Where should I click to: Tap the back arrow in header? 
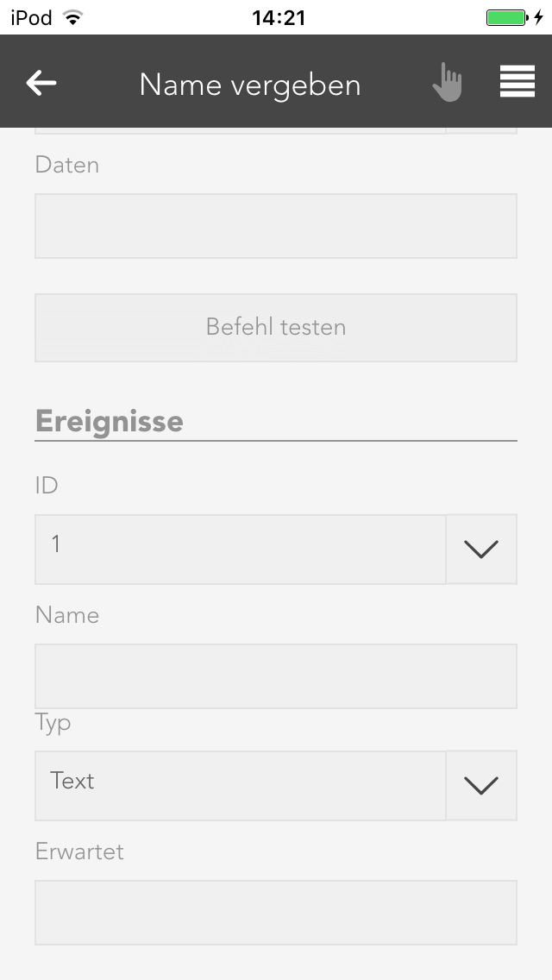pos(41,84)
